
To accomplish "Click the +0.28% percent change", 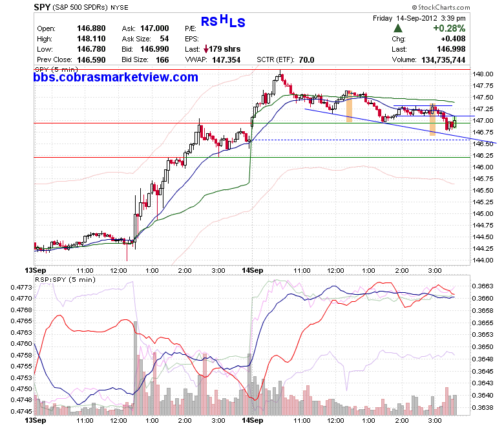I will 449,28.
